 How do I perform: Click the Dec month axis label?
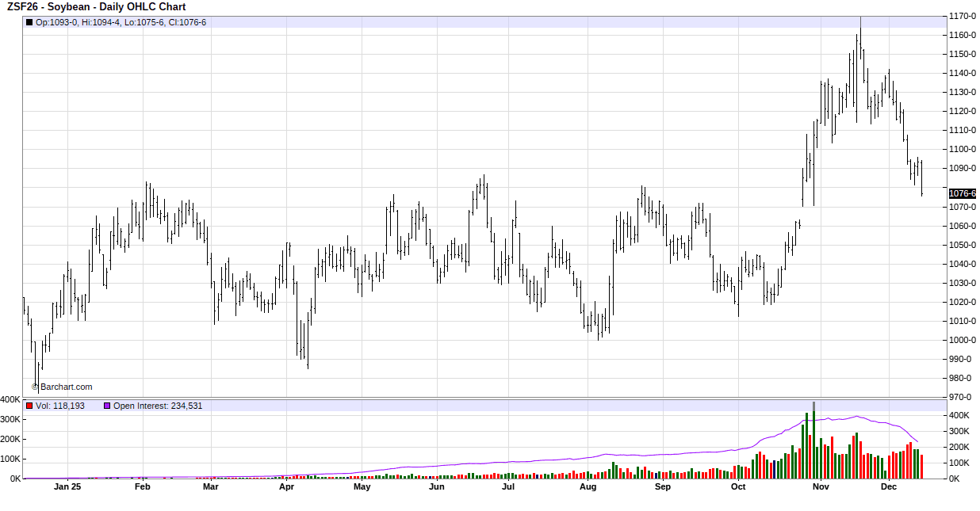click(889, 487)
